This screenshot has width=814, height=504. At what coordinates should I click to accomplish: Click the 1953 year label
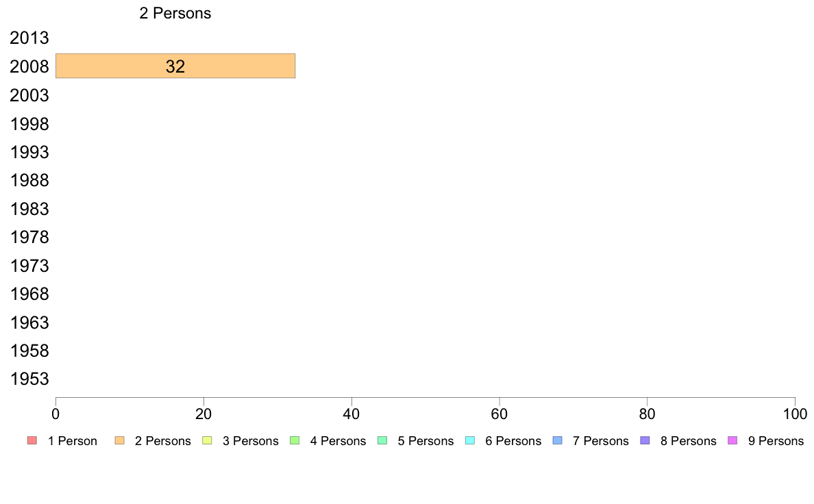tap(29, 379)
